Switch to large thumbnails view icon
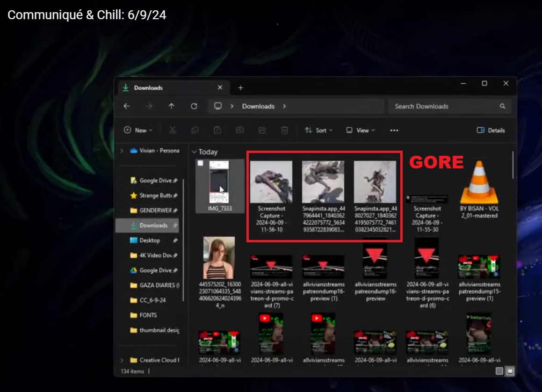542x392 pixels. tap(510, 371)
